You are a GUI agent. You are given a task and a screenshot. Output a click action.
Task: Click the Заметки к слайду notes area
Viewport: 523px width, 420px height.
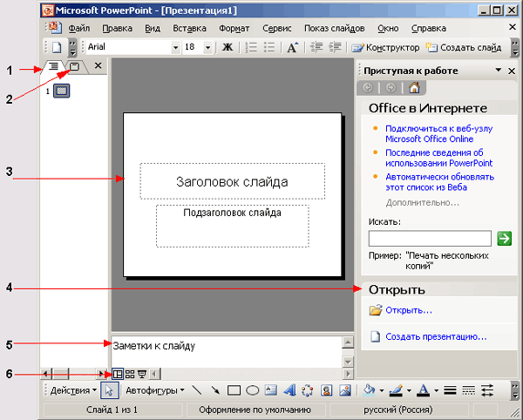(x=227, y=352)
